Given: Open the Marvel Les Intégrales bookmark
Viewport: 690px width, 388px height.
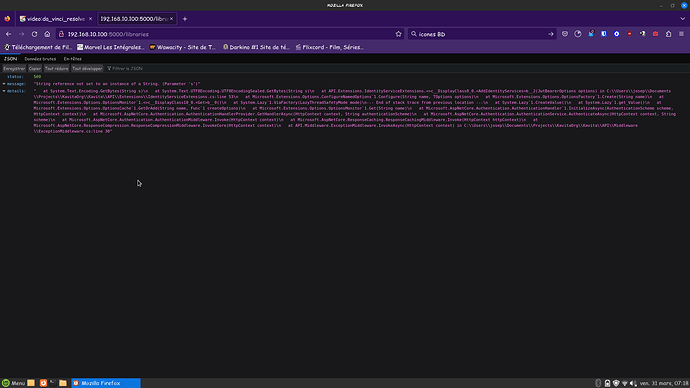Looking at the screenshot, I should pos(110,47).
